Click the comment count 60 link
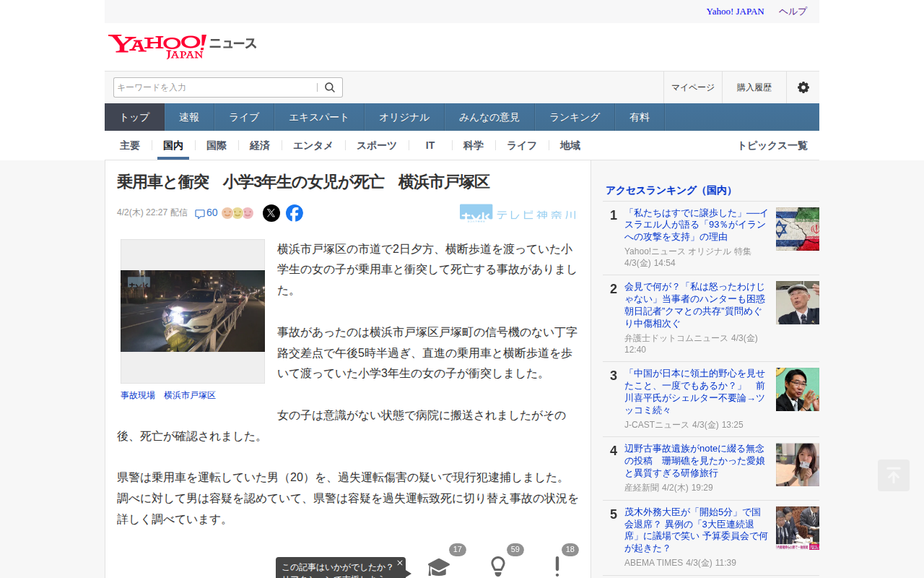The height and width of the screenshot is (578, 924). coord(212,212)
